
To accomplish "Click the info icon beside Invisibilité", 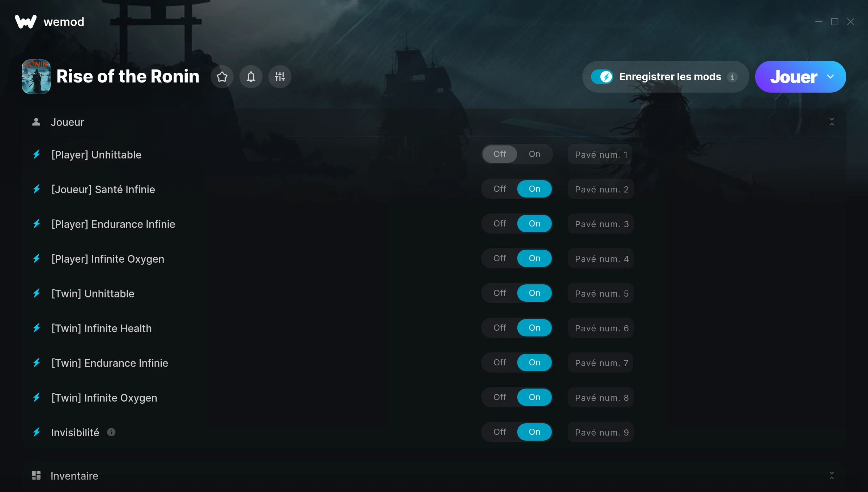I will click(x=111, y=432).
